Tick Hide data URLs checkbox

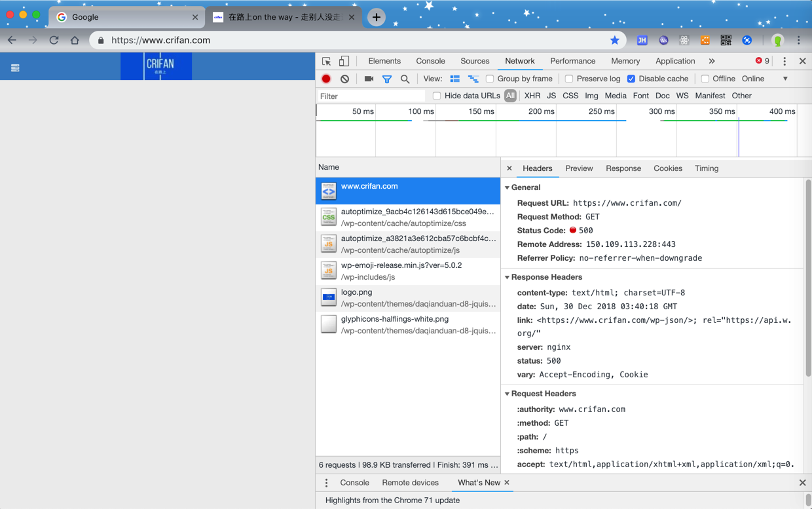point(437,96)
